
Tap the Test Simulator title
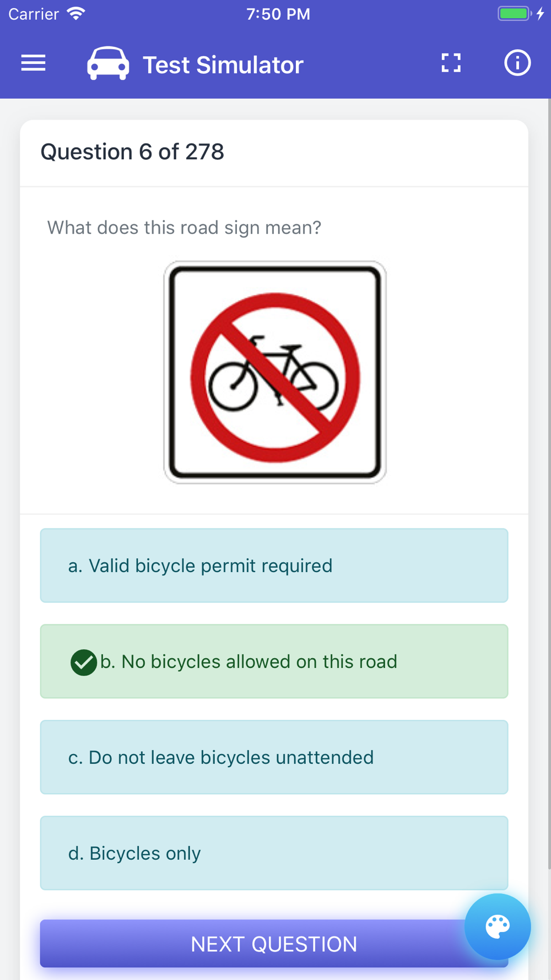(223, 65)
